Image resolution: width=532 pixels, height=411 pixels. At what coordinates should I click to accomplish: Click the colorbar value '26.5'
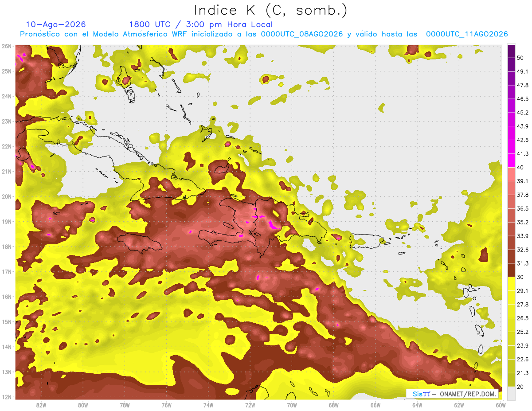pos(522,318)
